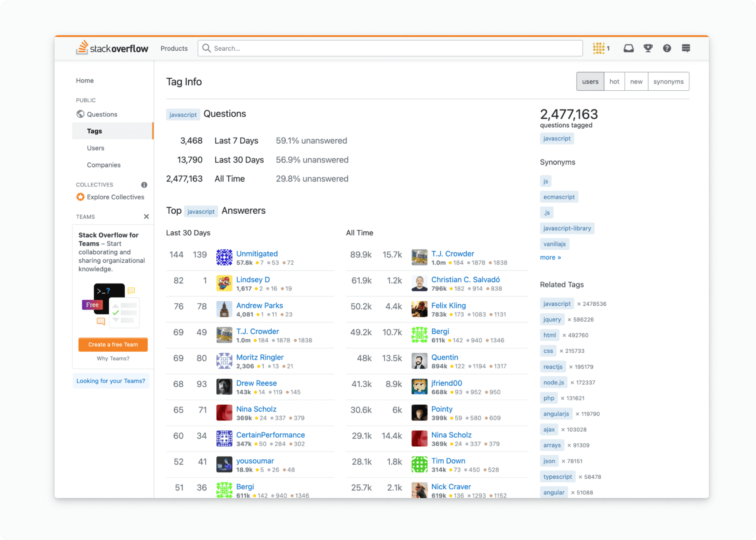Click the javascript-library synonym tag
The height and width of the screenshot is (540, 756).
pos(567,228)
